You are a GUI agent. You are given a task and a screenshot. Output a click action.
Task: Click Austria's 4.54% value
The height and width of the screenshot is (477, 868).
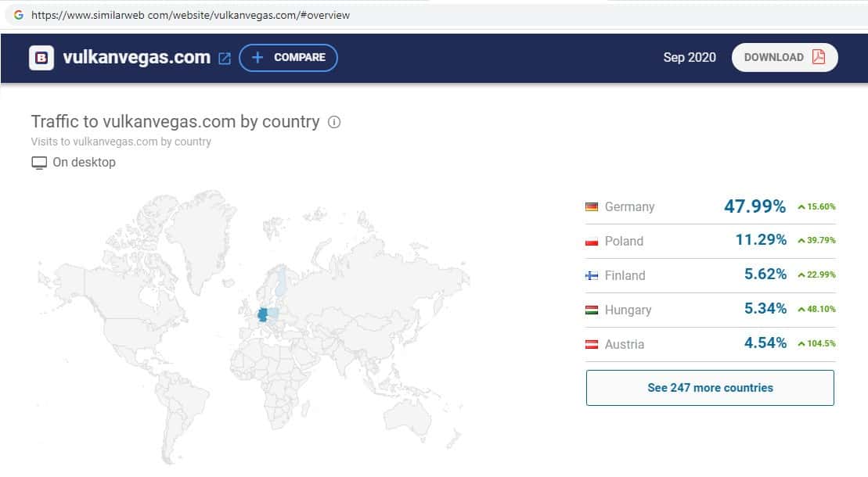click(x=765, y=343)
